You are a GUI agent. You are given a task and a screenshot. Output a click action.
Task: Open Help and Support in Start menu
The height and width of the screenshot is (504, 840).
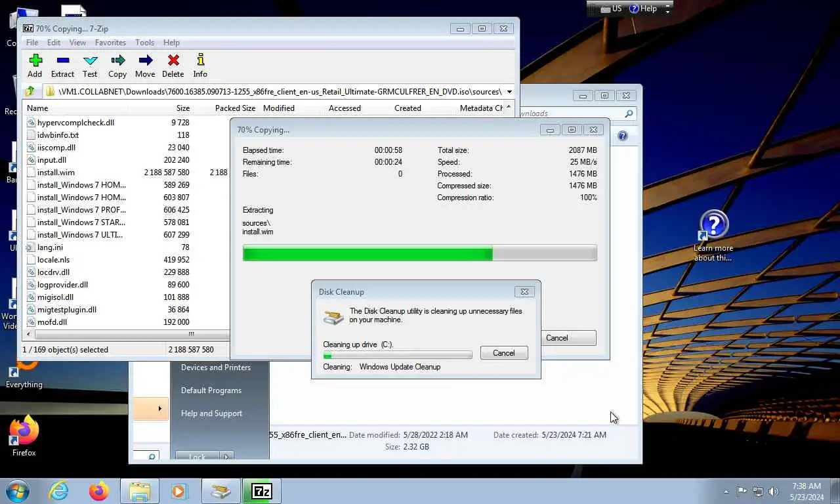(x=211, y=413)
